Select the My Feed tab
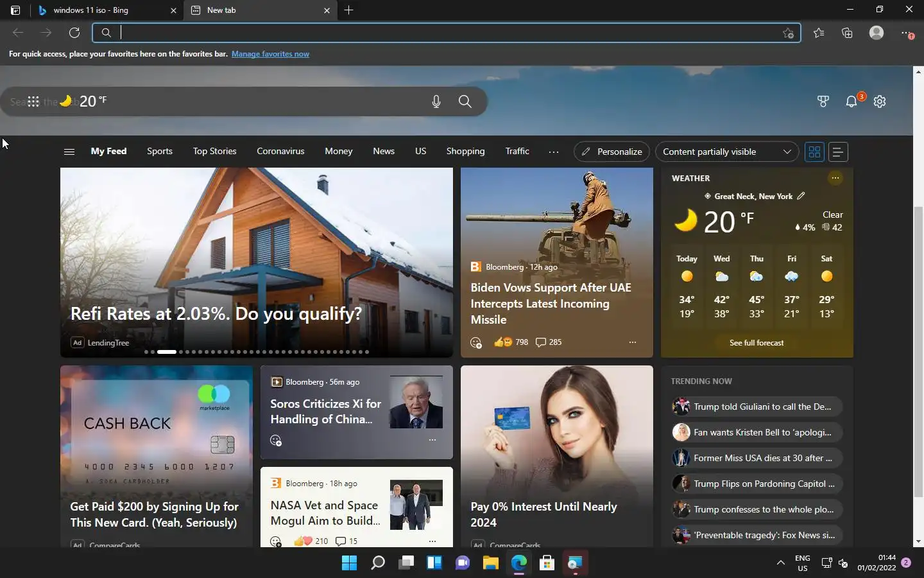The width and height of the screenshot is (924, 578). (108, 151)
